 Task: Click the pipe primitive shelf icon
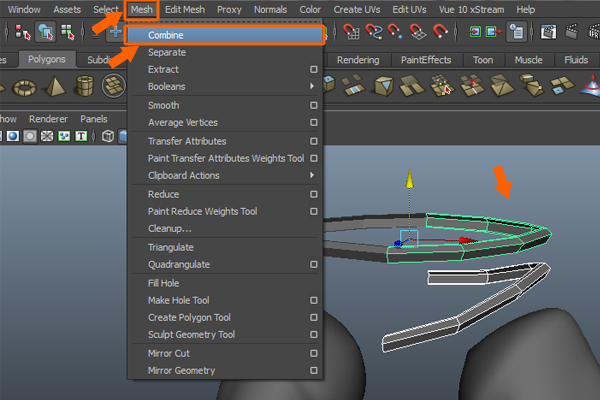88,87
